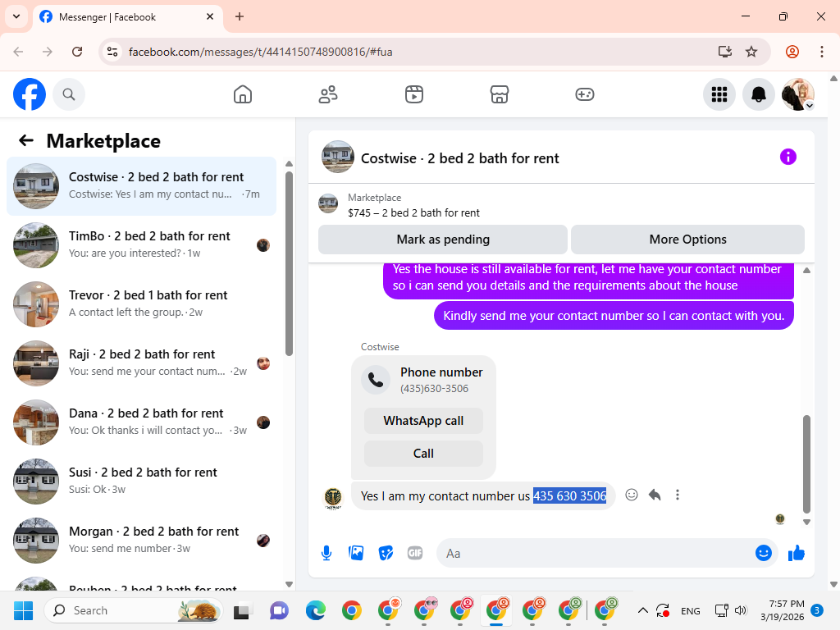
Task: Click the taskbar Search box
Action: tap(133, 610)
